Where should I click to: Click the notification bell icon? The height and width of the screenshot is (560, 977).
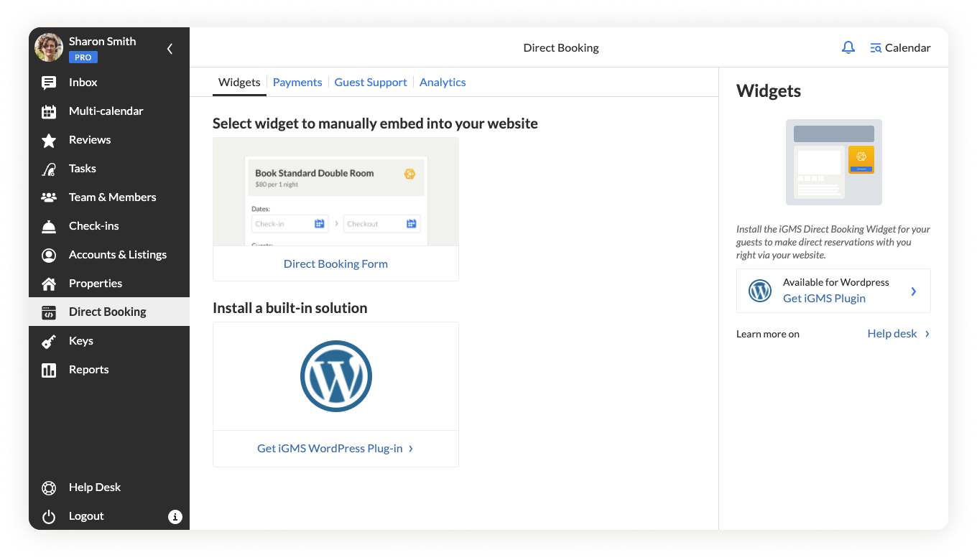pos(848,48)
